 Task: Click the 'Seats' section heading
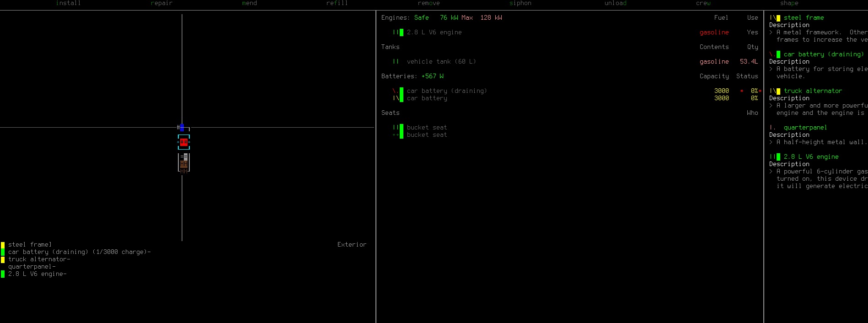click(x=390, y=113)
